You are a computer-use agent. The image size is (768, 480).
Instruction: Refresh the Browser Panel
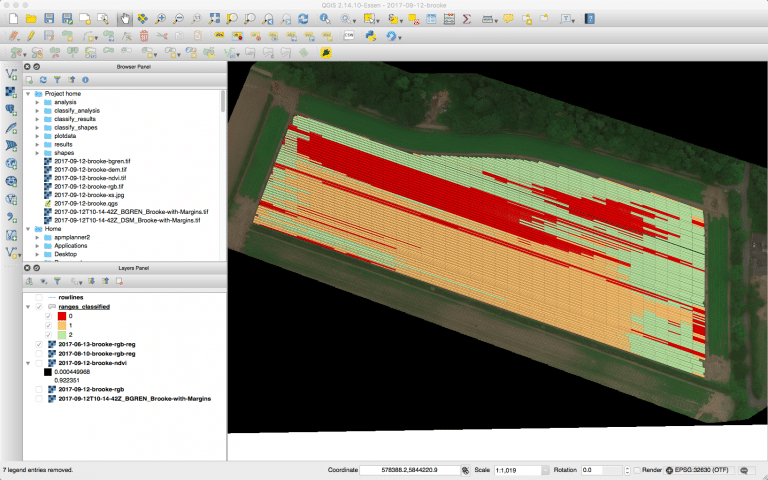coord(43,79)
